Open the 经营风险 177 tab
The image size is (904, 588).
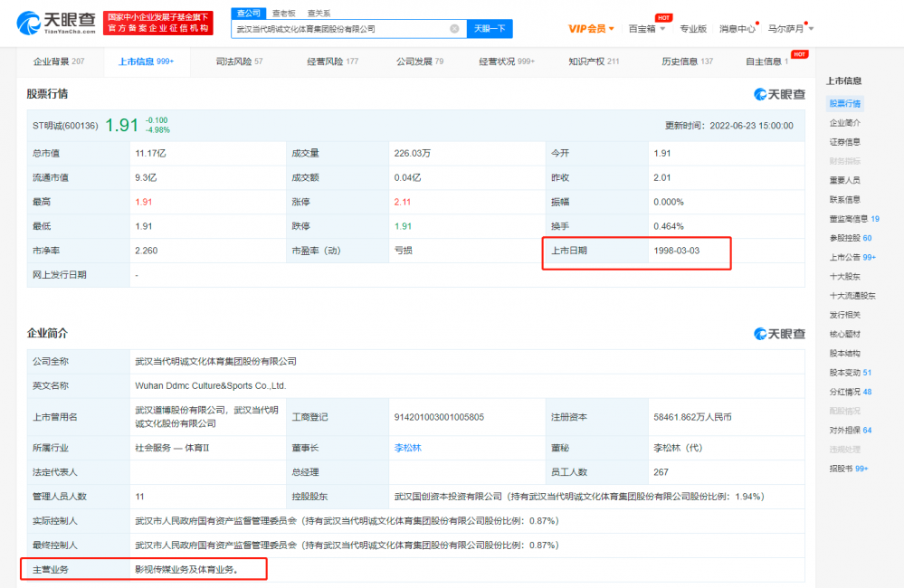(332, 62)
